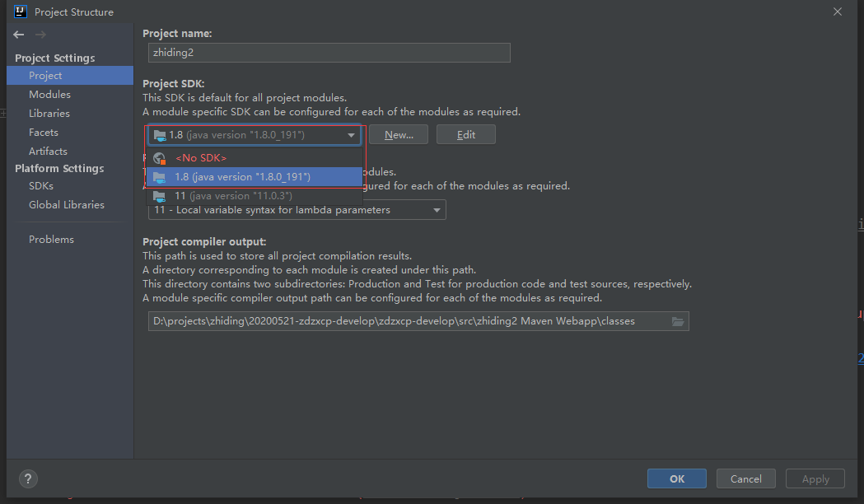Choose SDK 11 java version 11.0.3
This screenshot has height=504, width=864.
(254, 196)
